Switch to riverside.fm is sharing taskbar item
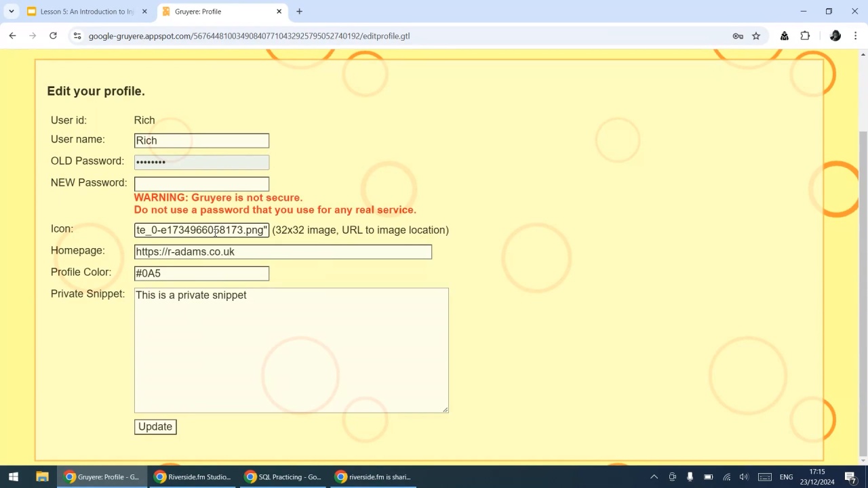Image resolution: width=868 pixels, height=488 pixels. coord(373,476)
